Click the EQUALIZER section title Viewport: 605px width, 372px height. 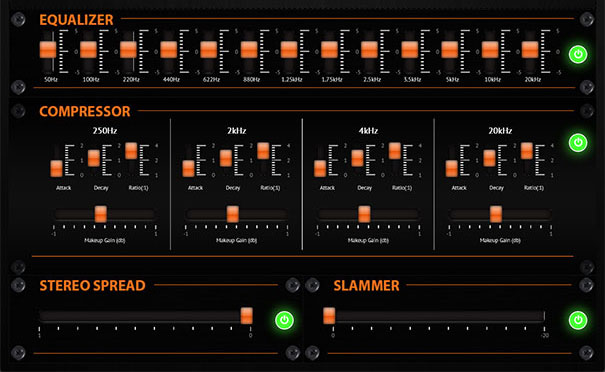tap(76, 20)
